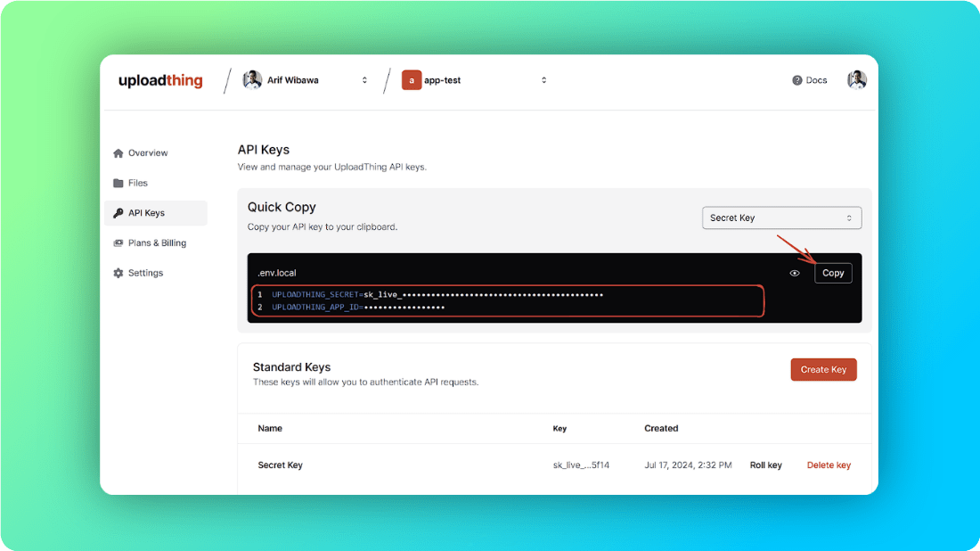Click the red app-test 'a' icon
The height and width of the screenshot is (551, 980).
(x=412, y=80)
